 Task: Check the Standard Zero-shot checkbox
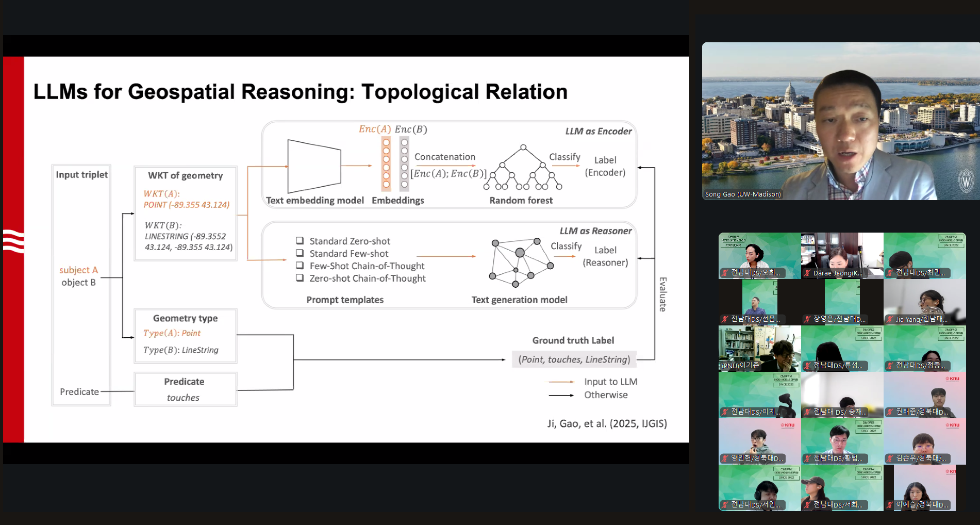(300, 240)
